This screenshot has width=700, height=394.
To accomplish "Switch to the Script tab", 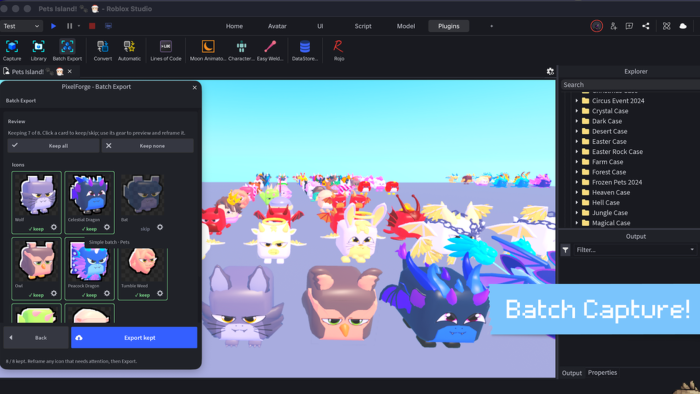I will click(363, 26).
